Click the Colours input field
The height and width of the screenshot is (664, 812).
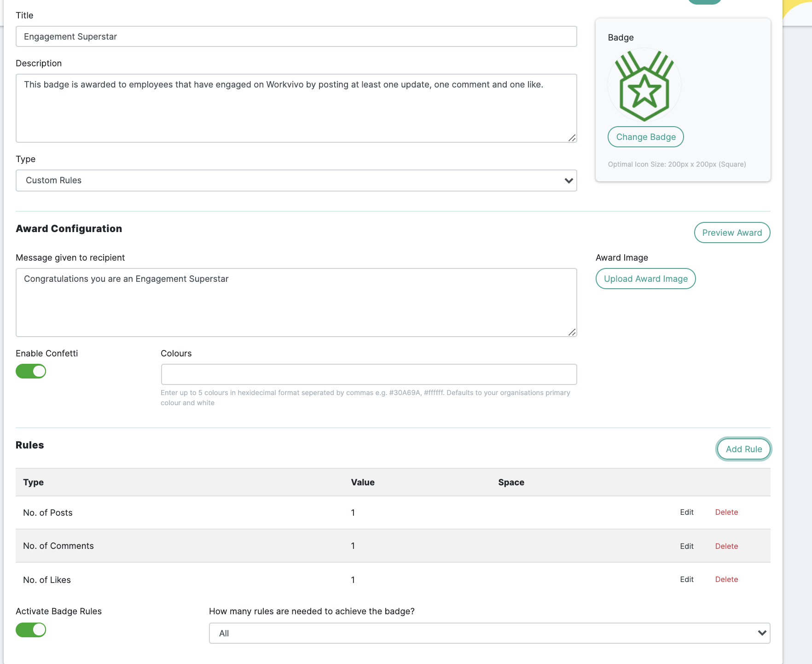369,374
